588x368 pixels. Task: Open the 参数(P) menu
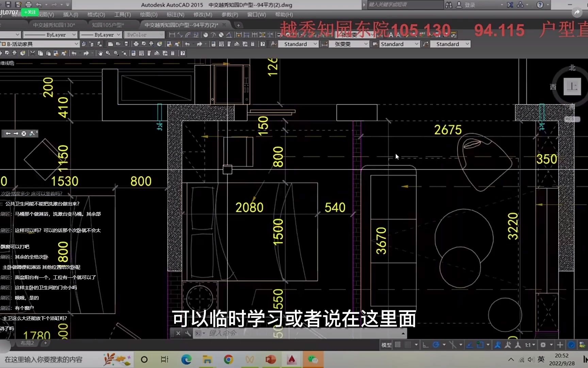[230, 14]
